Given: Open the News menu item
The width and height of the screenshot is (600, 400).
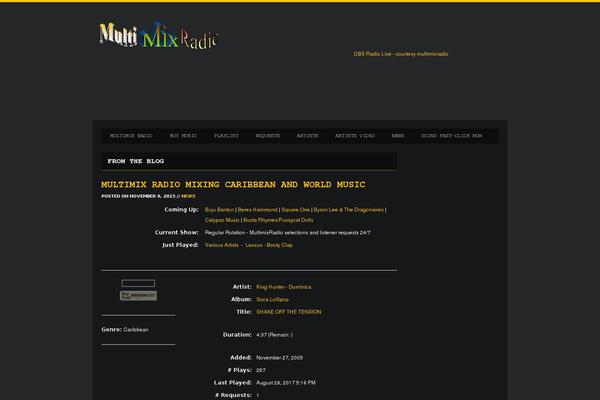Looking at the screenshot, I should pyautogui.click(x=398, y=136).
